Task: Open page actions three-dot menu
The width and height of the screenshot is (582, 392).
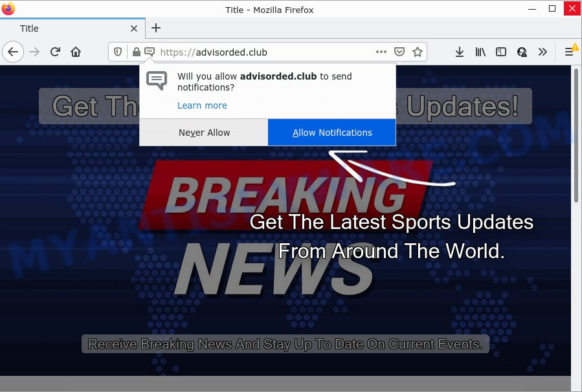Action: (x=381, y=52)
